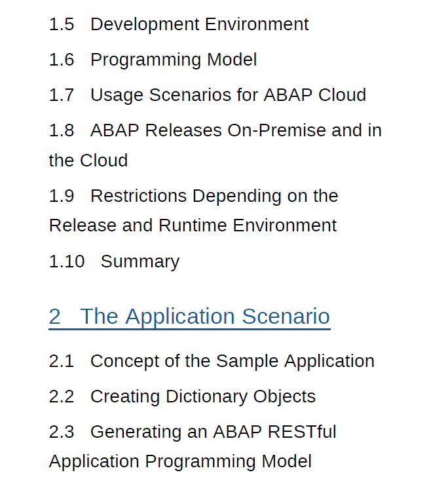The height and width of the screenshot is (502, 448).
Task: Click the "Summary" entry title
Action: tap(140, 261)
